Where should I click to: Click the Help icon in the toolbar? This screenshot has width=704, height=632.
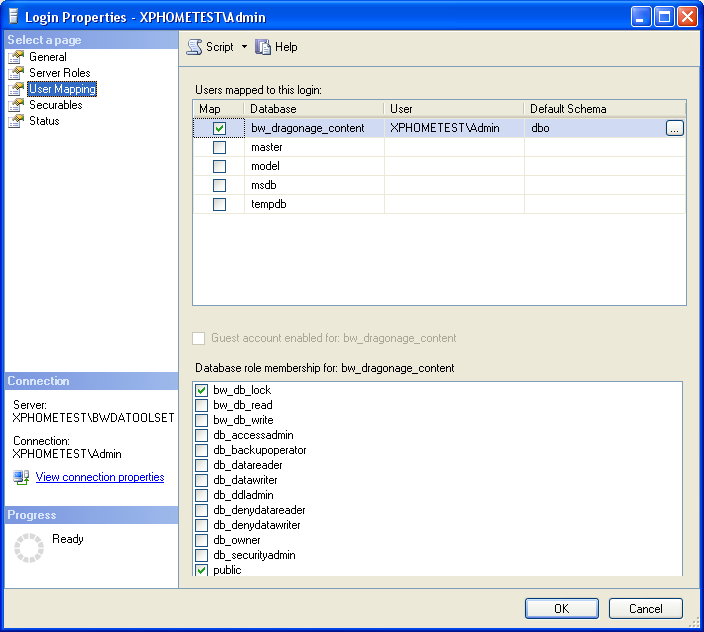pos(264,47)
